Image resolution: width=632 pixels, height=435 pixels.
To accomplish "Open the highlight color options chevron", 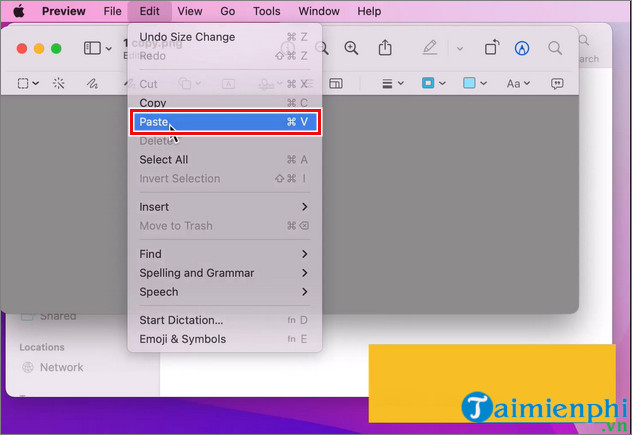I will point(459,49).
